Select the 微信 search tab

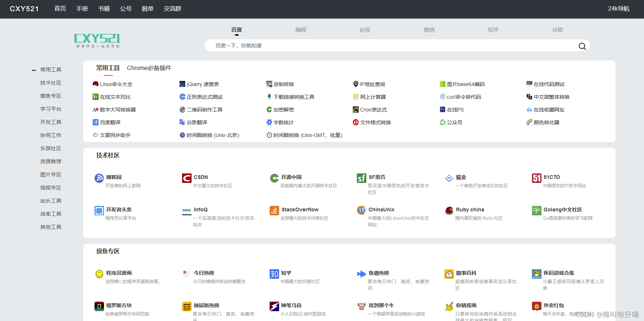[x=429, y=30]
